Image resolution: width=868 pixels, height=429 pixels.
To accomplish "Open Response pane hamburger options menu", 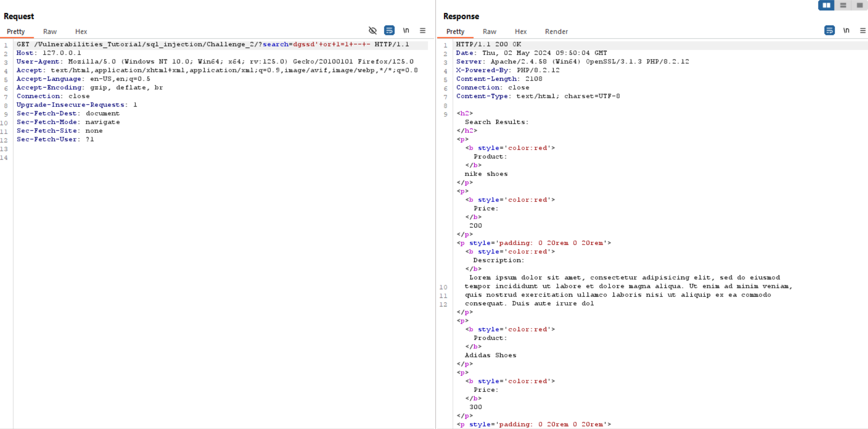I will pyautogui.click(x=863, y=30).
